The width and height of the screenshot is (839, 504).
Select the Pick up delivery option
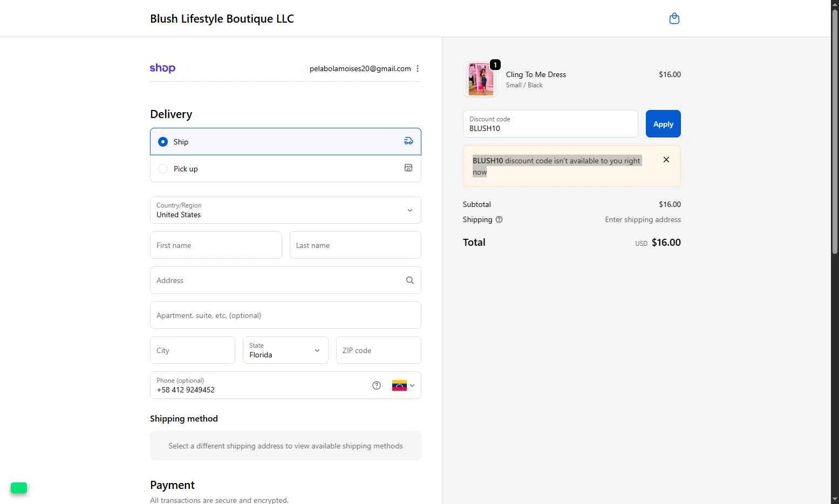(x=285, y=169)
